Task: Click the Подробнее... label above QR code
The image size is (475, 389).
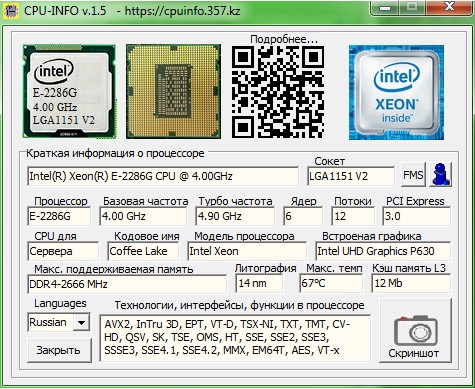Action: tap(284, 39)
